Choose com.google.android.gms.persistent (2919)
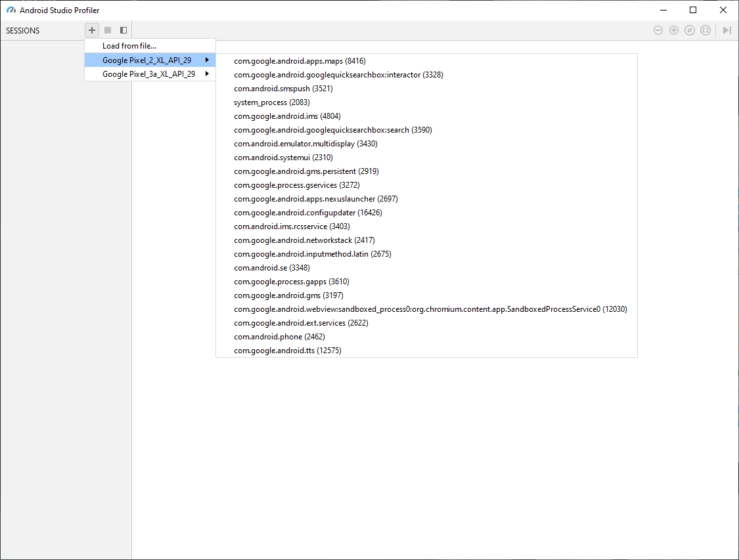739x560 pixels. (x=306, y=171)
